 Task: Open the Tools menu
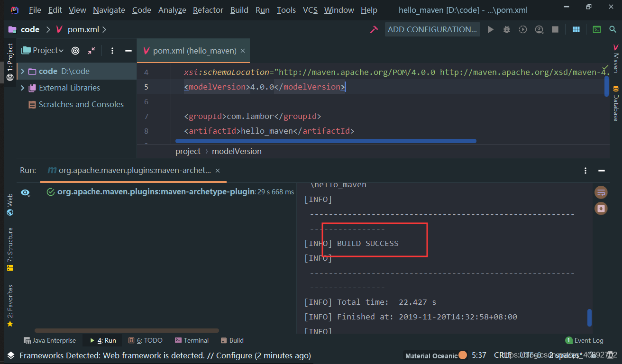point(286,10)
